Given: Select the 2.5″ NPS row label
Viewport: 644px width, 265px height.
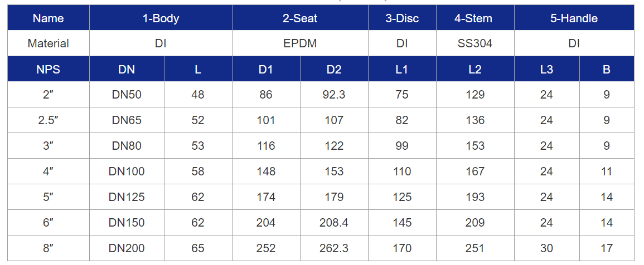Looking at the screenshot, I should (x=49, y=120).
